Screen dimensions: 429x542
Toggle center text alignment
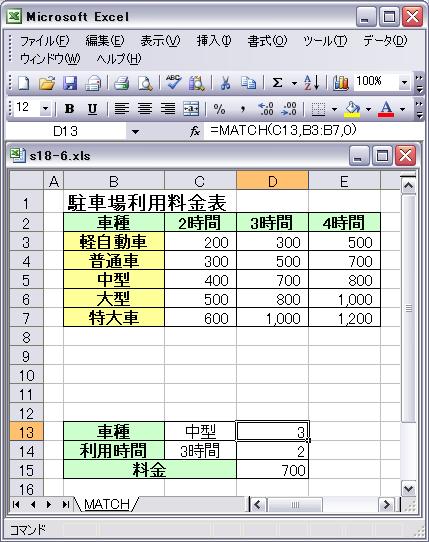pyautogui.click(x=144, y=109)
